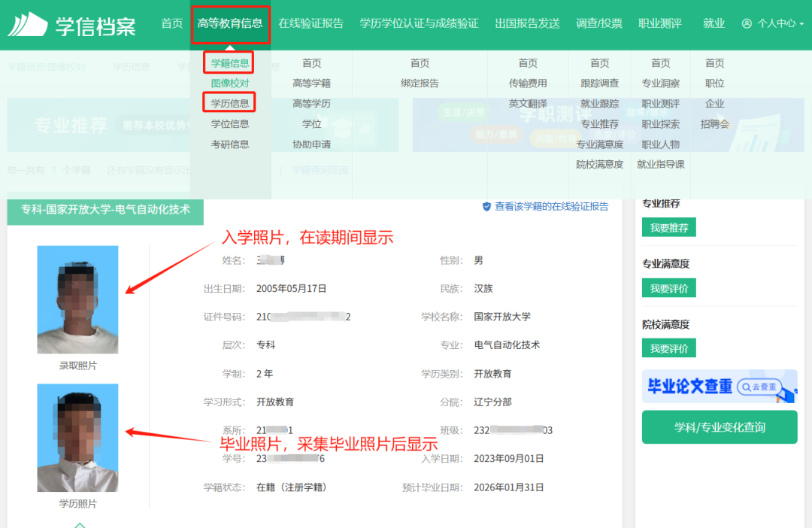This screenshot has width=812, height=528.
Task: Click 首页 under the 在线验证报告 column
Action: 312,63
